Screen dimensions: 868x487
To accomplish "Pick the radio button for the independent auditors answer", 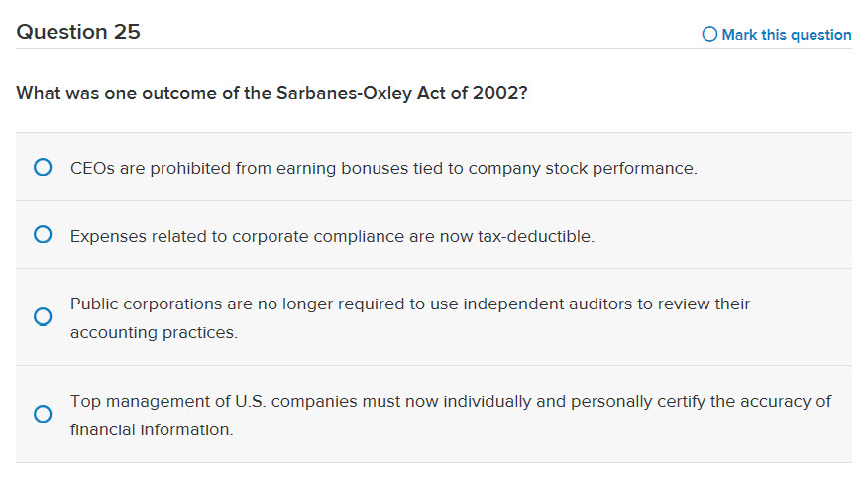I will (43, 317).
